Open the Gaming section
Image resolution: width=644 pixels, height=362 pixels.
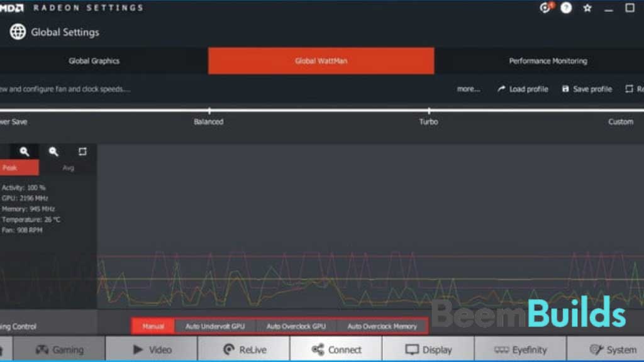[x=59, y=349]
